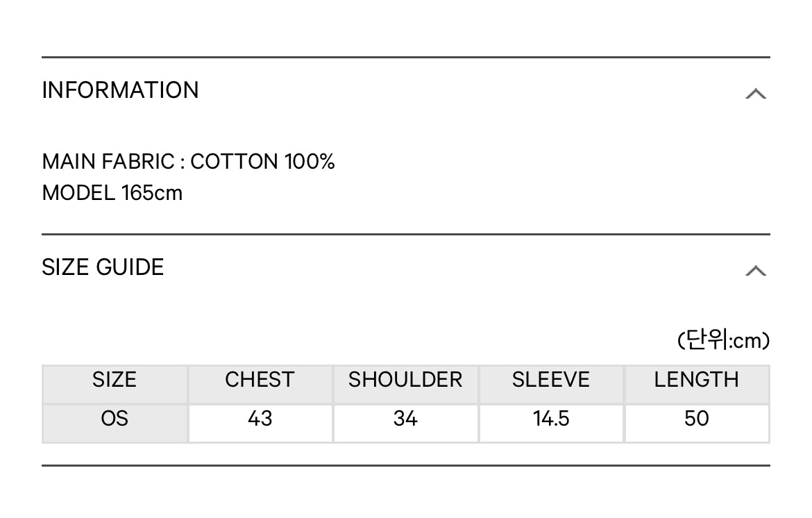Click the length value 50 cell

[696, 419]
